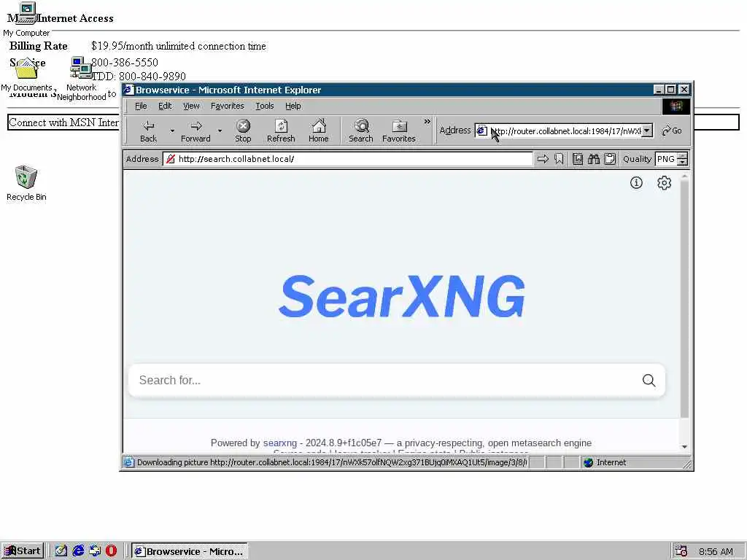Open the View menu
Image resolution: width=747 pixels, height=560 pixels.
191,106
